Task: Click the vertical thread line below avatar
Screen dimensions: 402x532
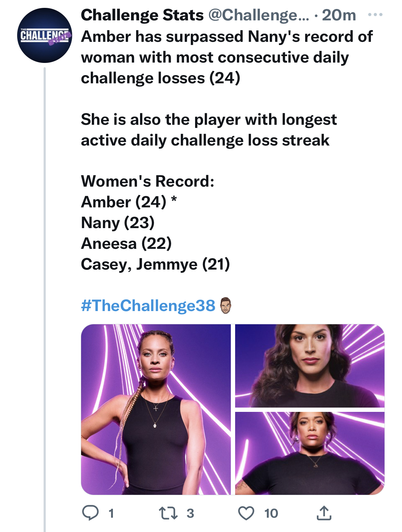Action: tap(45, 299)
